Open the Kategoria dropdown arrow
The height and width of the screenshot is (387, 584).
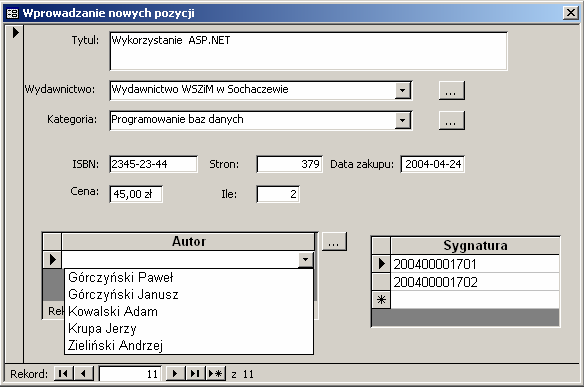[x=402, y=120]
